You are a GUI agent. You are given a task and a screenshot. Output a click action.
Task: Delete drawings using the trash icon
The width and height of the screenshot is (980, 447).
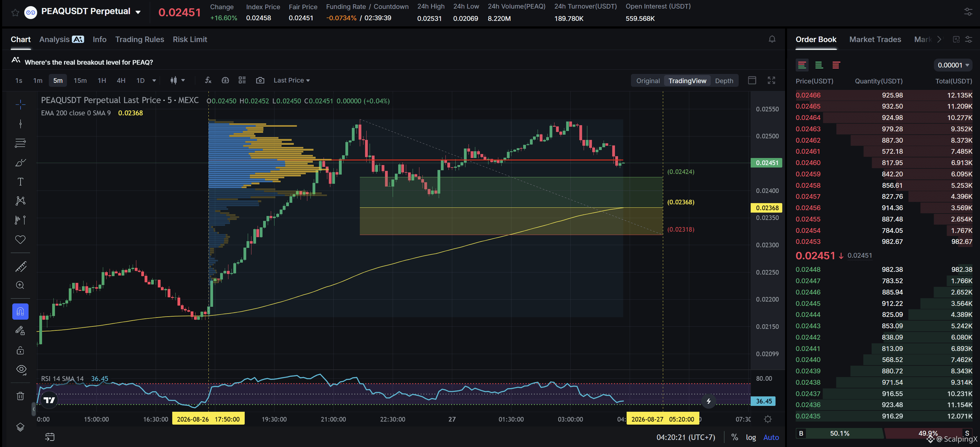pyautogui.click(x=21, y=396)
